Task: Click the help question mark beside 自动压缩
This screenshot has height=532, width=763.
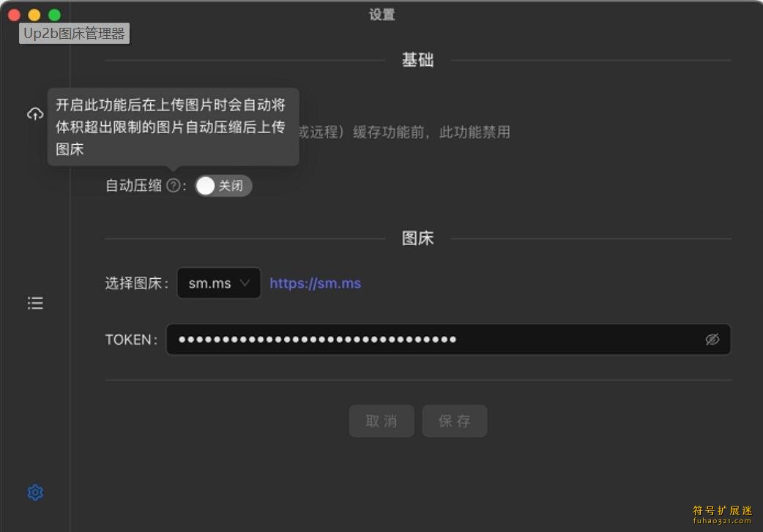Action: click(173, 186)
